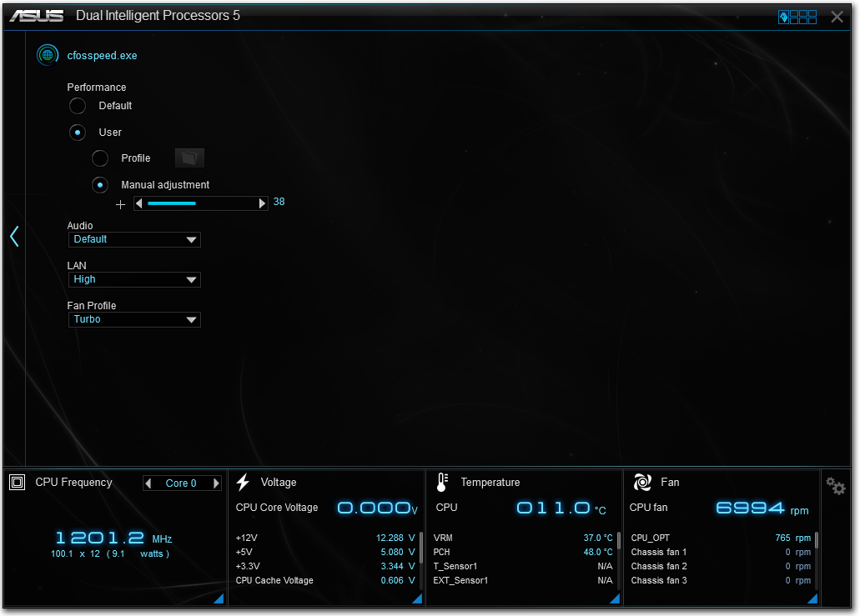This screenshot has width=860, height=616.
Task: Click the VRM temperature 37.0 °C
Action: click(x=598, y=538)
